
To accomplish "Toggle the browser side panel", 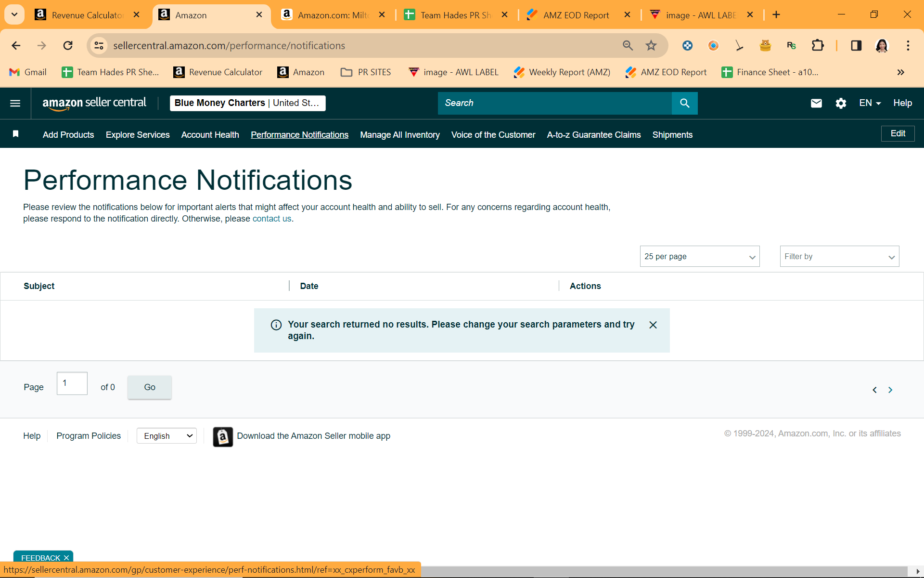I will [x=856, y=46].
